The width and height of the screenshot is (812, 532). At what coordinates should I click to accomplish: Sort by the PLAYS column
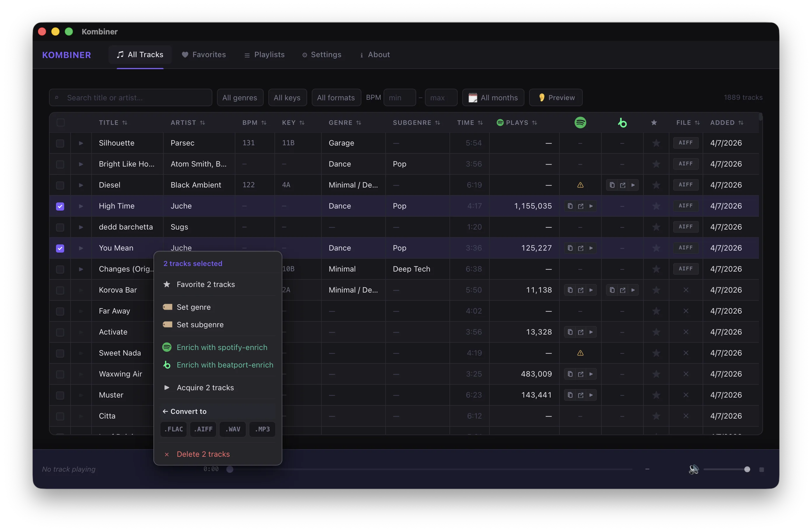tap(517, 123)
